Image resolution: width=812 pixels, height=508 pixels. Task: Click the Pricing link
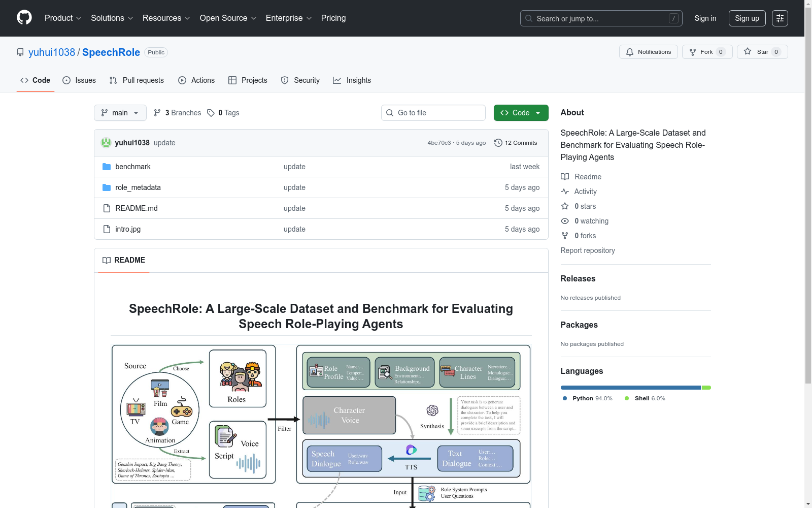pyautogui.click(x=333, y=18)
